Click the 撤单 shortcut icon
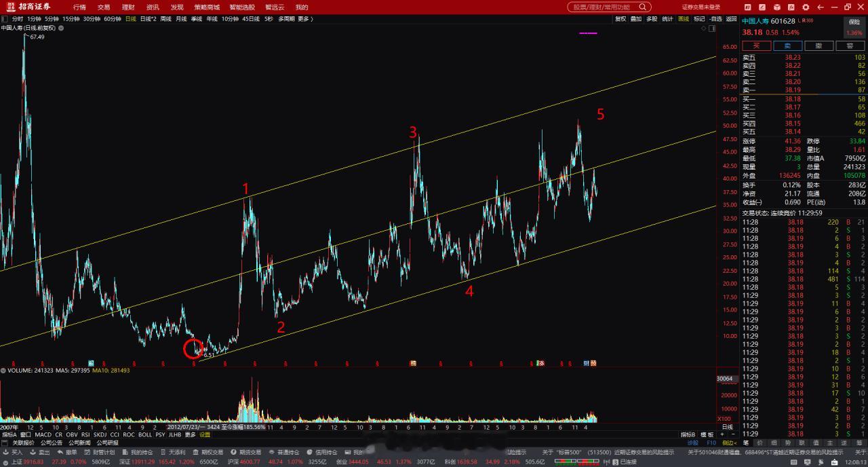868x467 pixels. (60, 452)
